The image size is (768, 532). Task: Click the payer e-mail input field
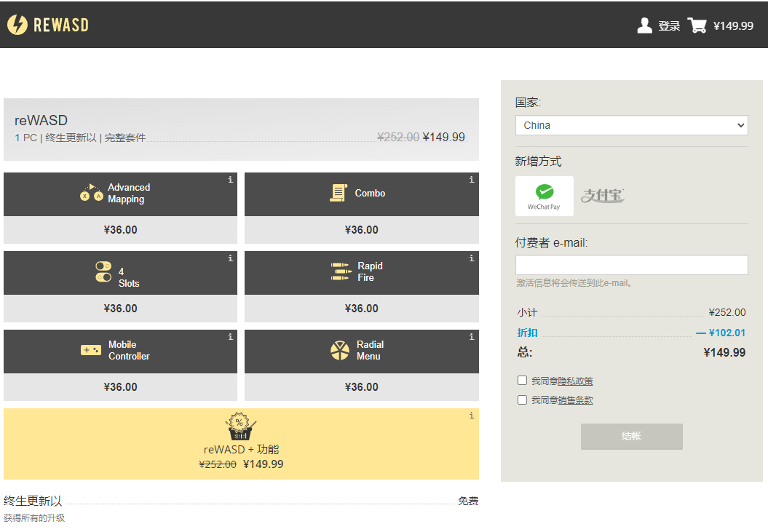[x=631, y=265]
